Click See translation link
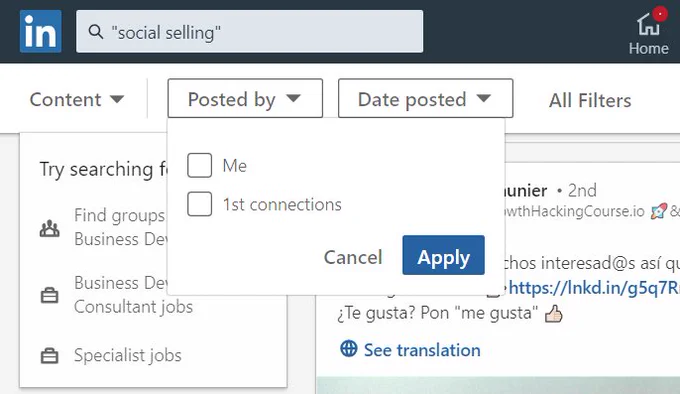Image resolution: width=680 pixels, height=394 pixels. pos(422,350)
